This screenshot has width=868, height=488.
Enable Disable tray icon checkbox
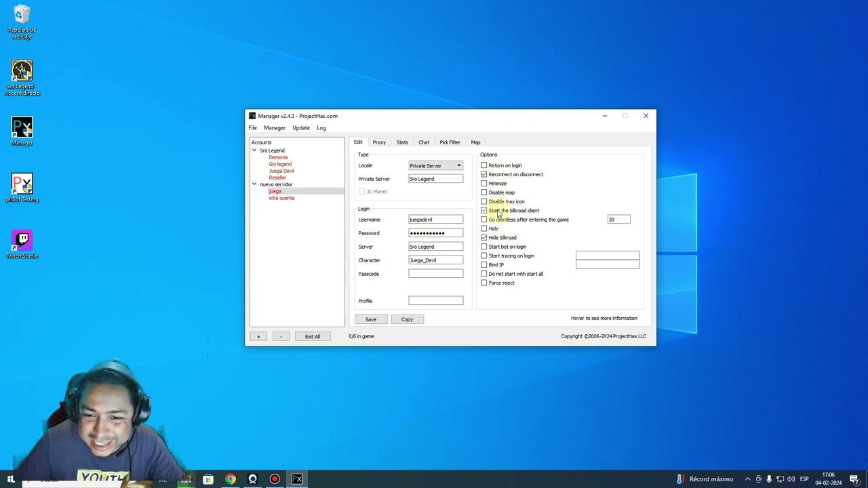[x=484, y=201]
